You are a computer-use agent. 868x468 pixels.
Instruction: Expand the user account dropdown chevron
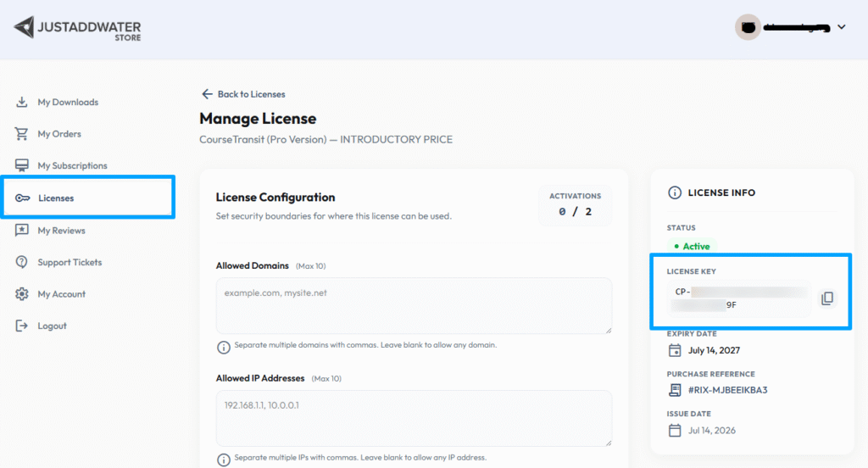(842, 26)
